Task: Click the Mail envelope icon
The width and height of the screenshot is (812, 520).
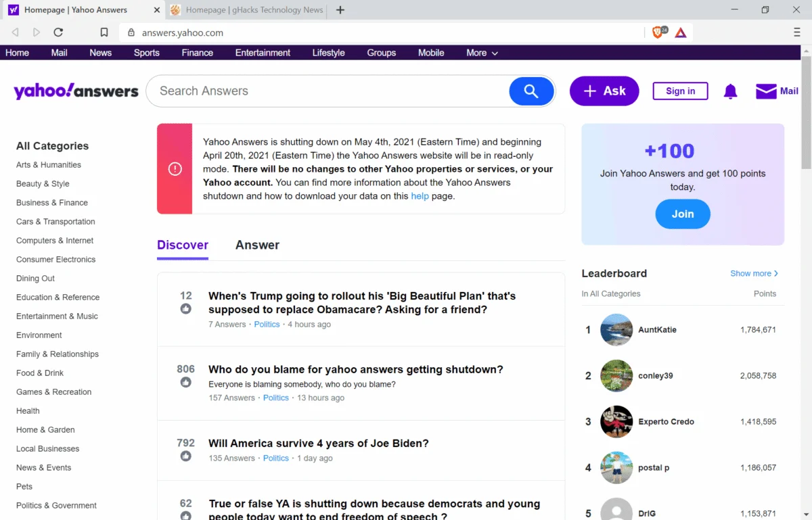Action: pos(766,91)
